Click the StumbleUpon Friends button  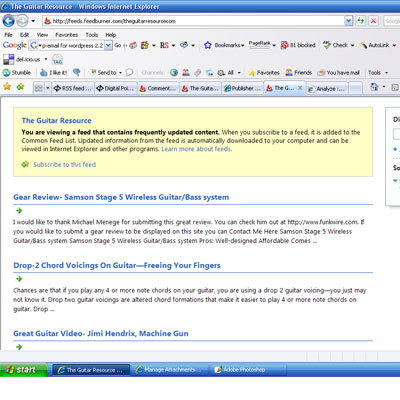coord(299,72)
